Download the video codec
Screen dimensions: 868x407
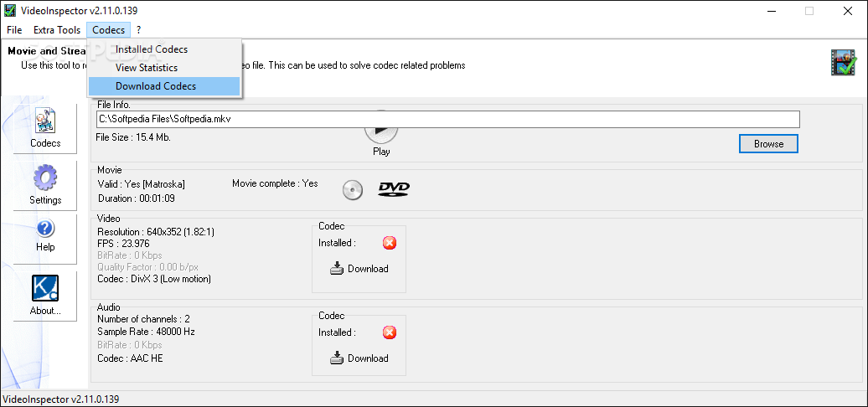point(359,269)
